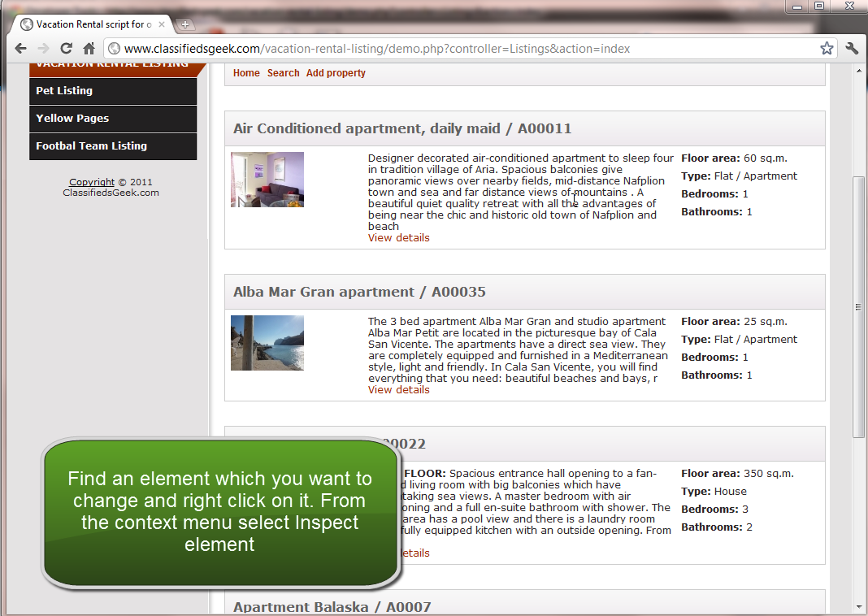Open the Footbal Team Listing sidebar item
The image size is (868, 616).
click(x=113, y=146)
